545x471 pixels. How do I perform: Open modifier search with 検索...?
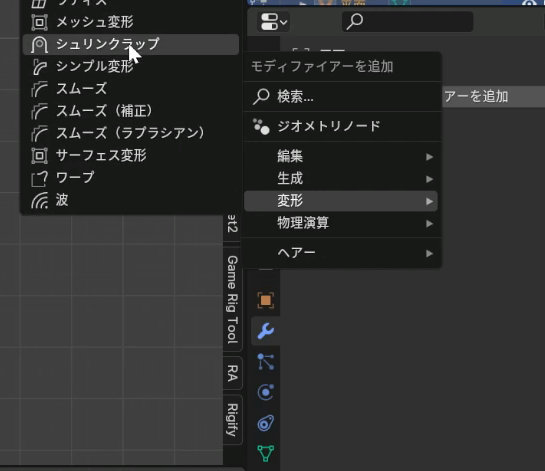point(341,97)
